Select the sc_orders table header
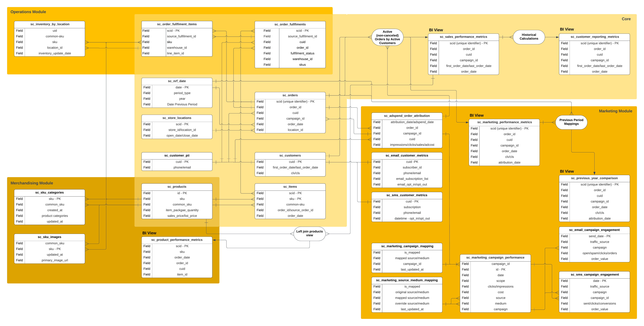This screenshot has width=644, height=326. coord(290,95)
